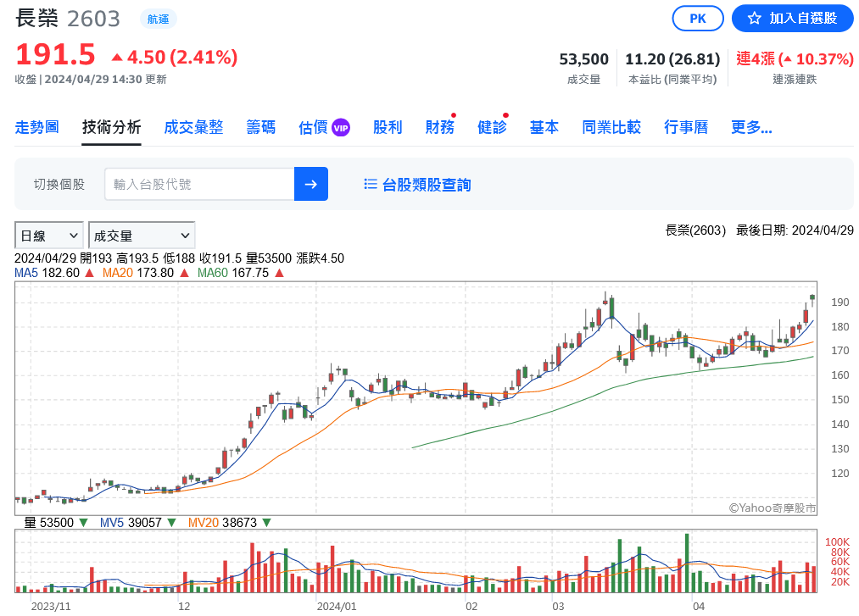Click the 2024/01 date axis label
Viewport: 859px width, 616px height.
(x=337, y=606)
